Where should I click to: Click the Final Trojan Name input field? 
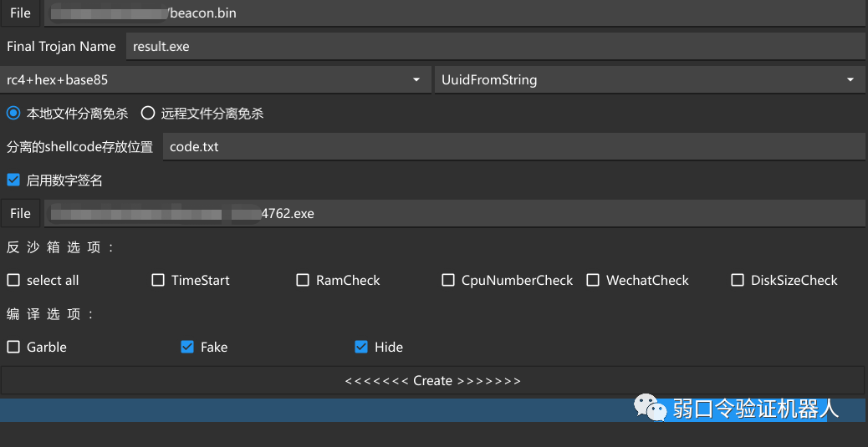point(493,47)
